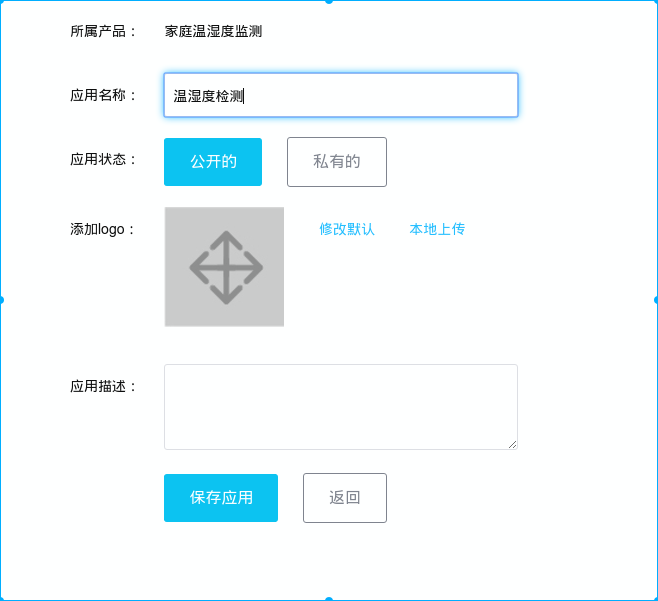Image resolution: width=658 pixels, height=601 pixels.
Task: Click inside the 应用描述 textarea
Action: point(341,407)
